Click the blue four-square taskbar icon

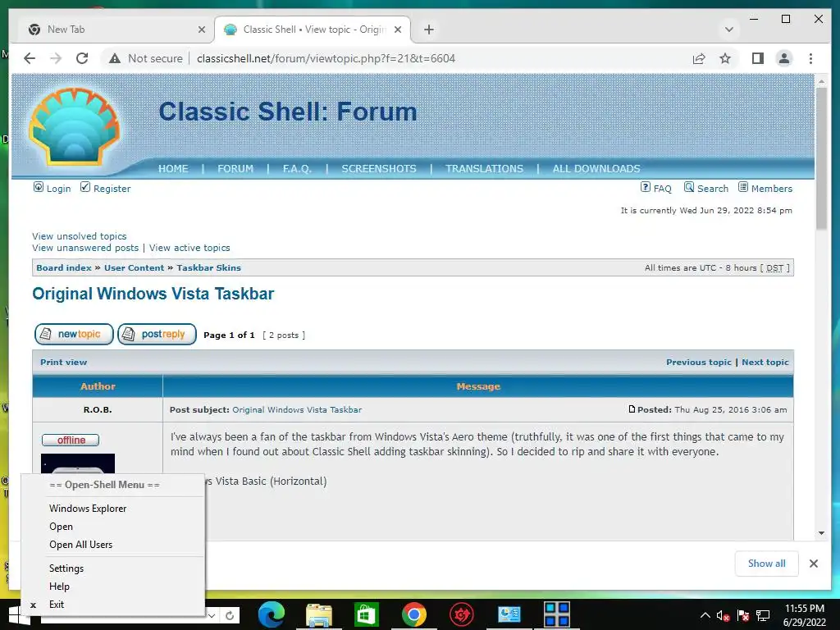pyautogui.click(x=557, y=614)
